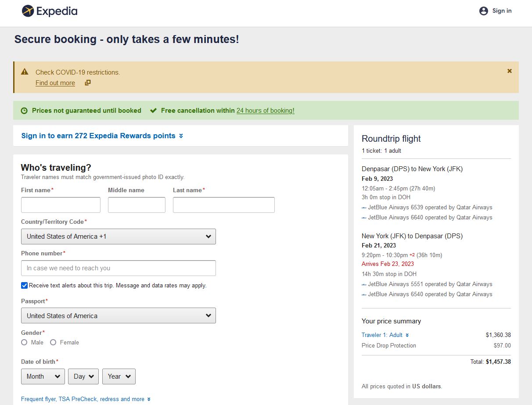Click the Roundtrip flight heading
Image resolution: width=532 pixels, height=405 pixels.
391,139
